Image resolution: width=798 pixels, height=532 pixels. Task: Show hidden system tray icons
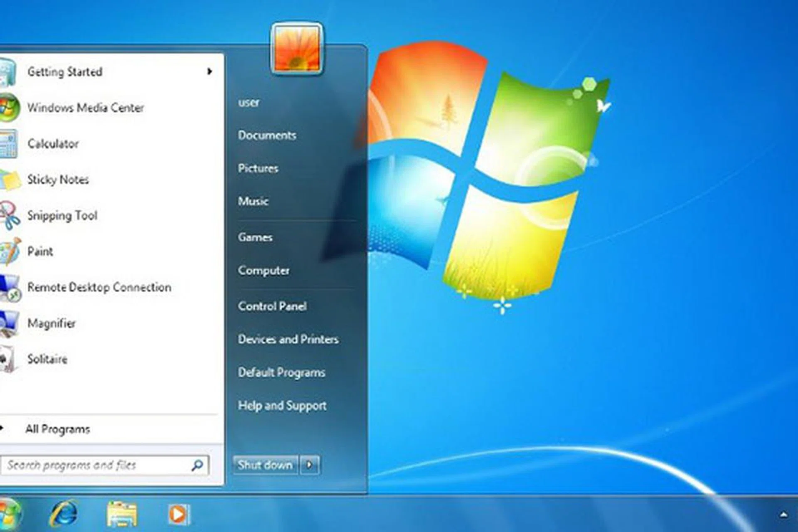tap(783, 515)
